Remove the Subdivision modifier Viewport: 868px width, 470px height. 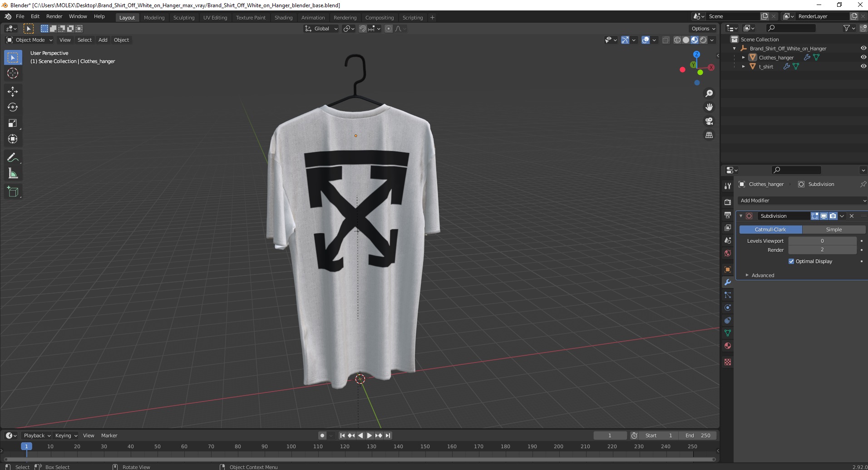click(x=852, y=216)
